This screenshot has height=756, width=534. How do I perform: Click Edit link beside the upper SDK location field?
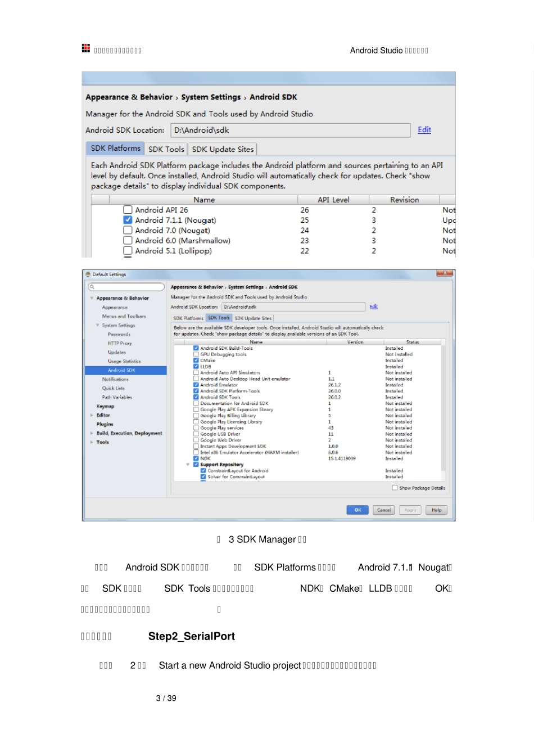click(x=424, y=130)
